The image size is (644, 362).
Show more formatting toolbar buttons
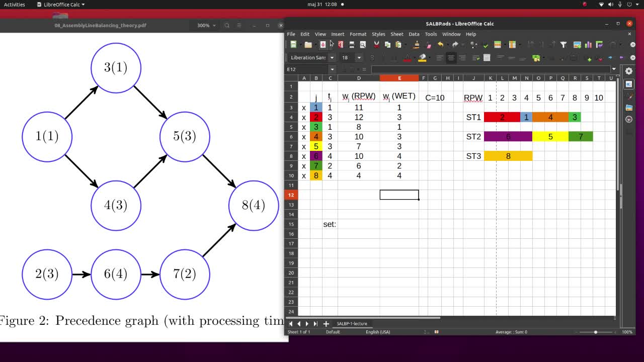point(633,58)
